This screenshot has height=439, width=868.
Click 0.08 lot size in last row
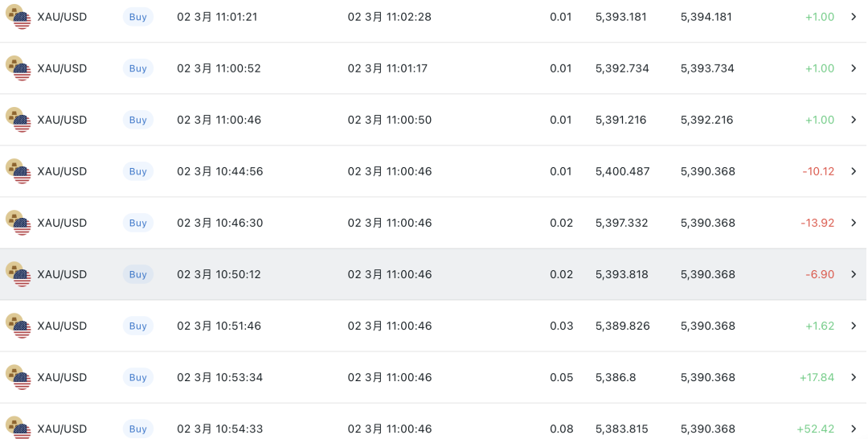pyautogui.click(x=561, y=429)
